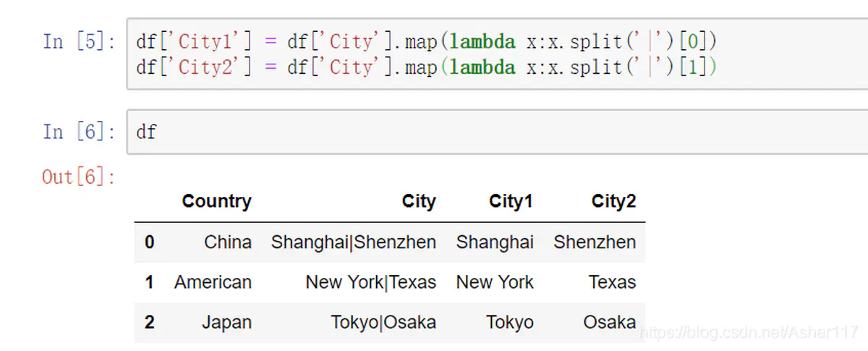
Task: Select the City1 column header
Action: point(510,201)
